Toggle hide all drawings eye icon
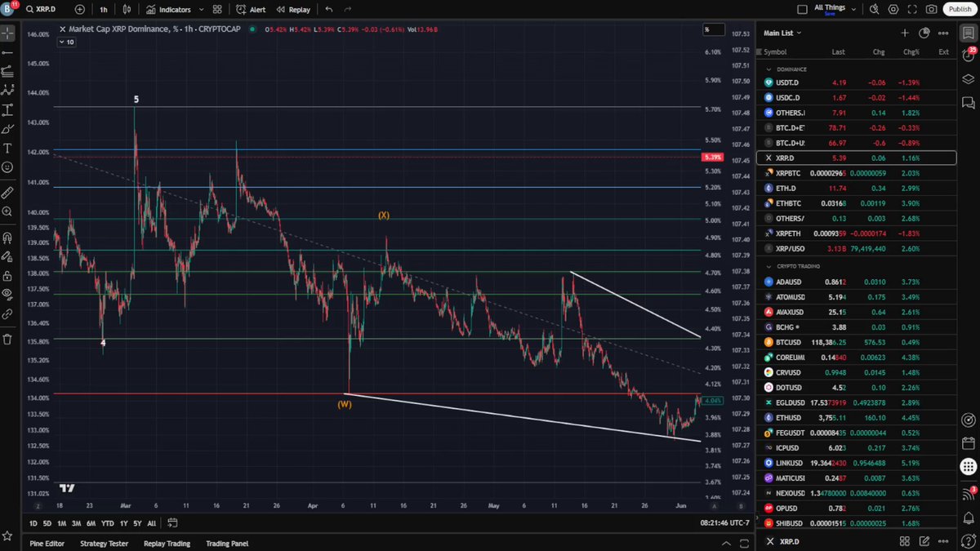 coord(7,294)
